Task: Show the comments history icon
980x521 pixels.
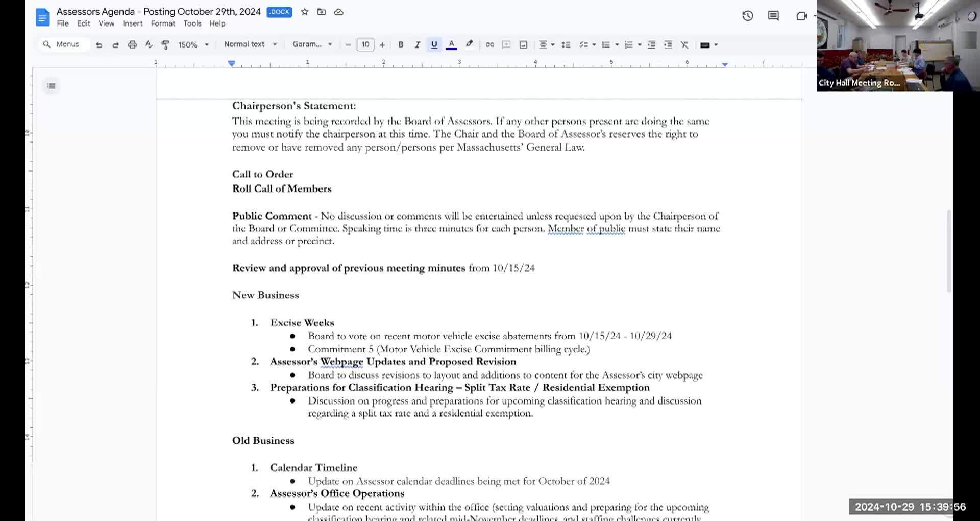Action: [773, 16]
